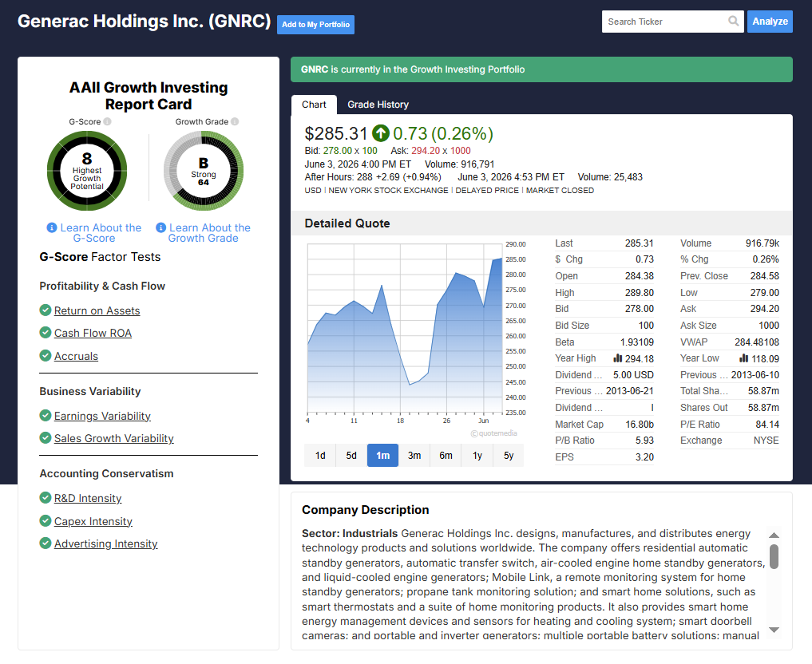Switch to the Chart tab
Viewport: 812px width, 664px height.
(x=314, y=105)
